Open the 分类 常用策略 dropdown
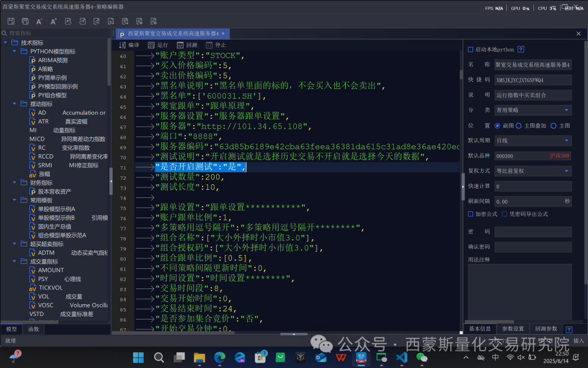This screenshot has width=588, height=368. pyautogui.click(x=533, y=110)
